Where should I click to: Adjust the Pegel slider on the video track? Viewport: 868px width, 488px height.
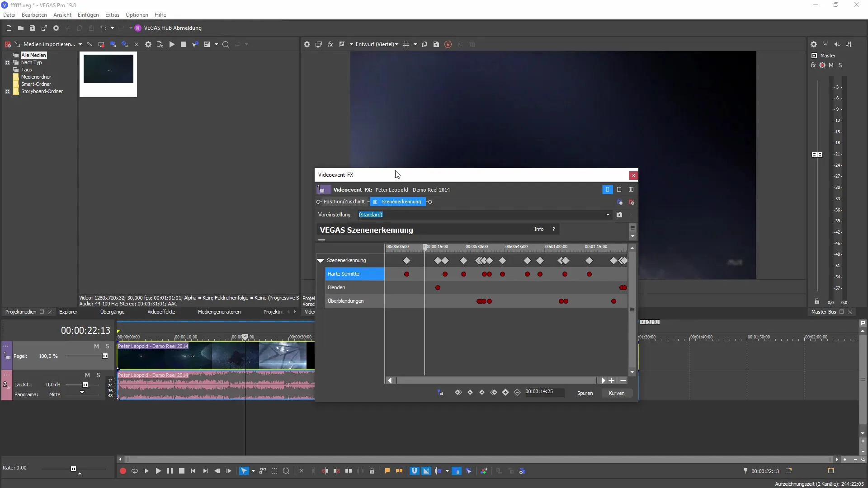pos(105,356)
